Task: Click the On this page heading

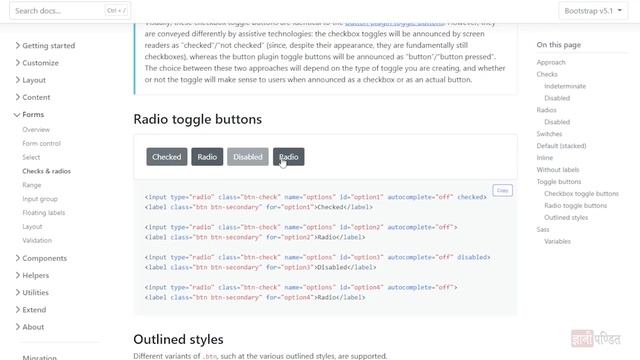Action: 559,45
